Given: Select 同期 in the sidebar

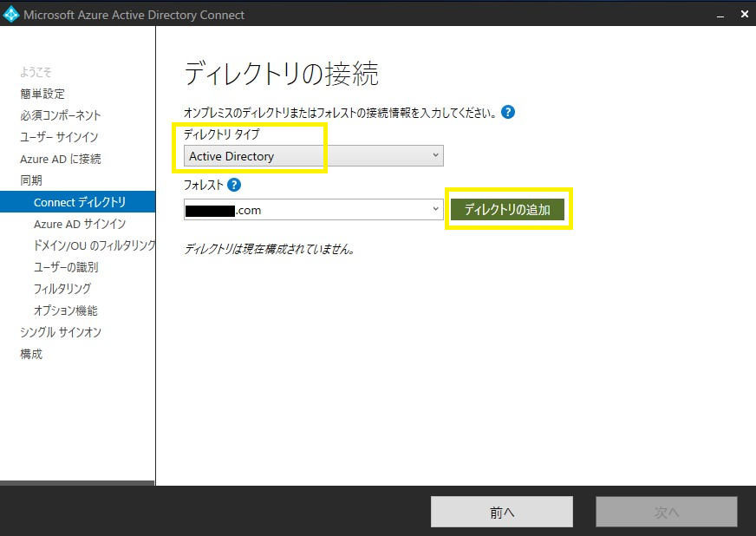Looking at the screenshot, I should (x=31, y=180).
